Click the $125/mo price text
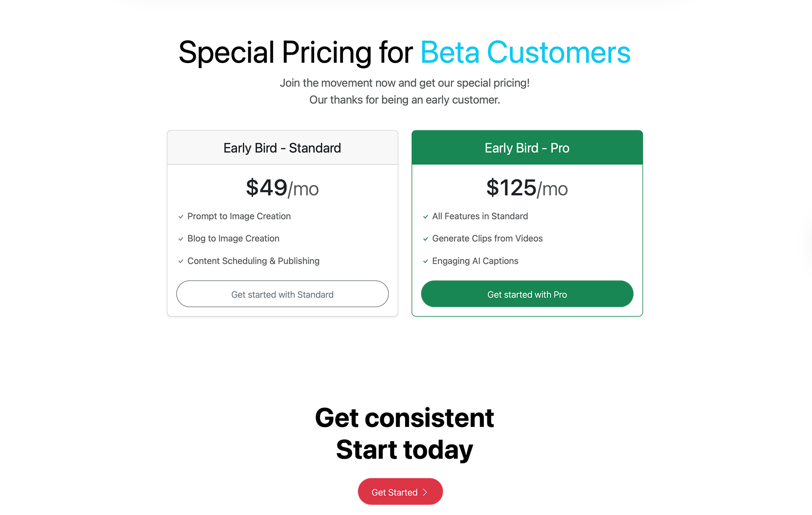The height and width of the screenshot is (515, 812). point(527,188)
